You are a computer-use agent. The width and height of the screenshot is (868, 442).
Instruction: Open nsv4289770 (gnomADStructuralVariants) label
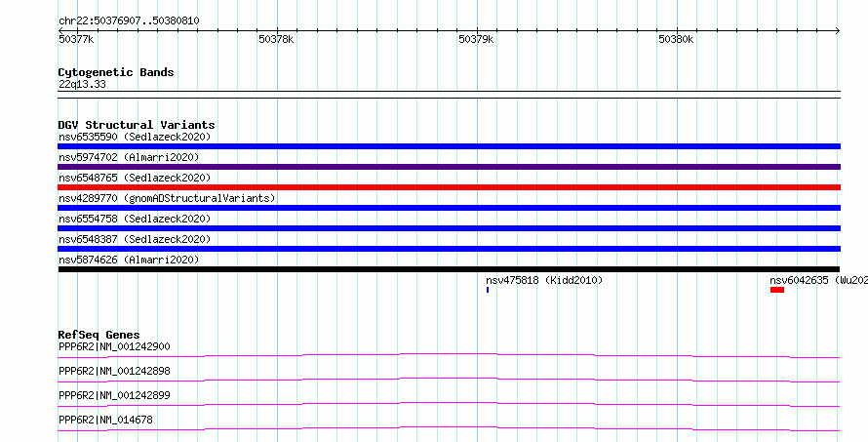point(167,198)
